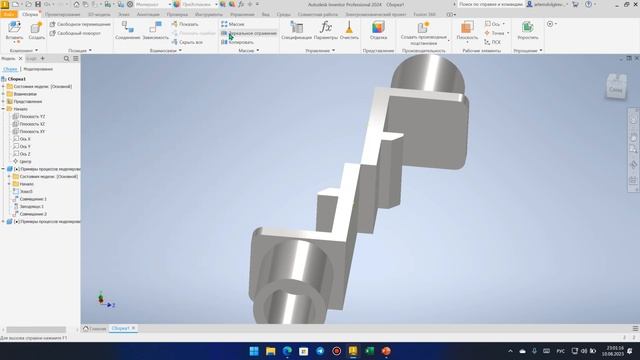Click the Вставить component button
640x360 pixels.
tap(14, 31)
